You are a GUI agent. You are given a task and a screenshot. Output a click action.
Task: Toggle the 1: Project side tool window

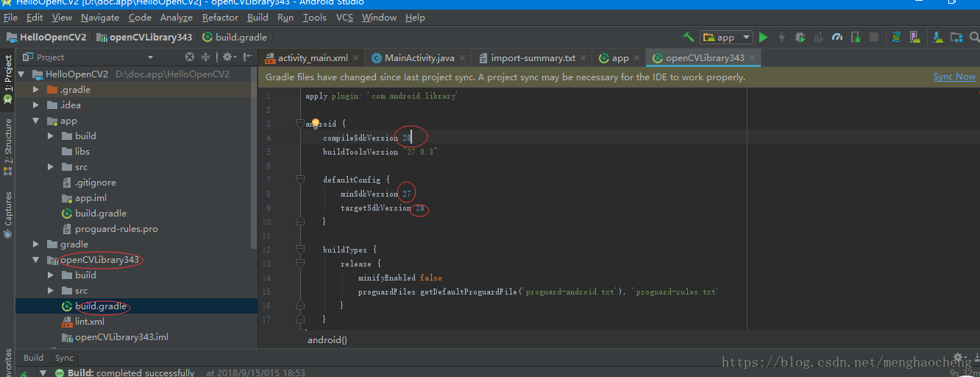(x=7, y=78)
